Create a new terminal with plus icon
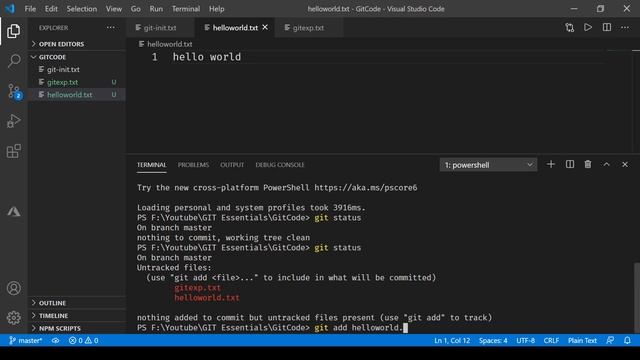This screenshot has width=640, height=360. point(551,164)
